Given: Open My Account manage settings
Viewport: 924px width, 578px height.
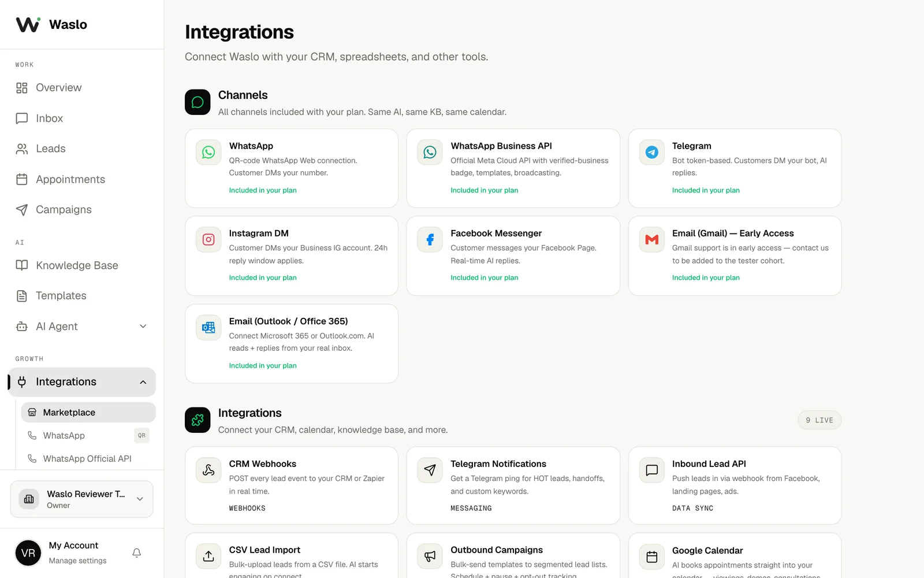Looking at the screenshot, I should point(77,553).
